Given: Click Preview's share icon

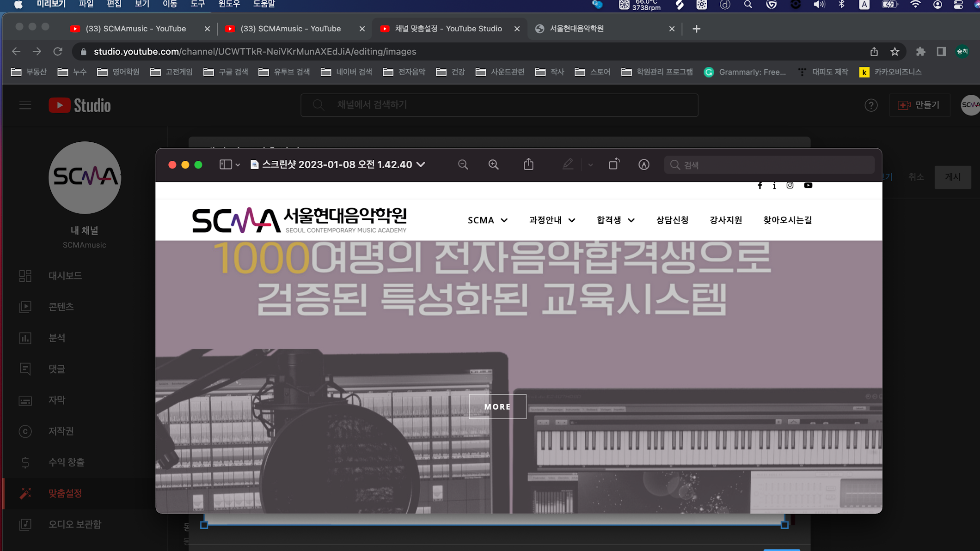Looking at the screenshot, I should (528, 164).
